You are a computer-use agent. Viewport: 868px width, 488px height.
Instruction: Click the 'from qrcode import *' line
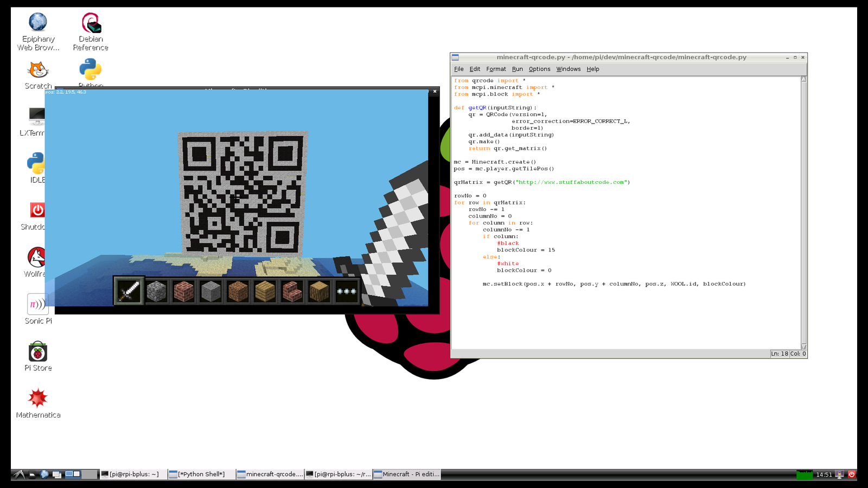click(x=489, y=80)
